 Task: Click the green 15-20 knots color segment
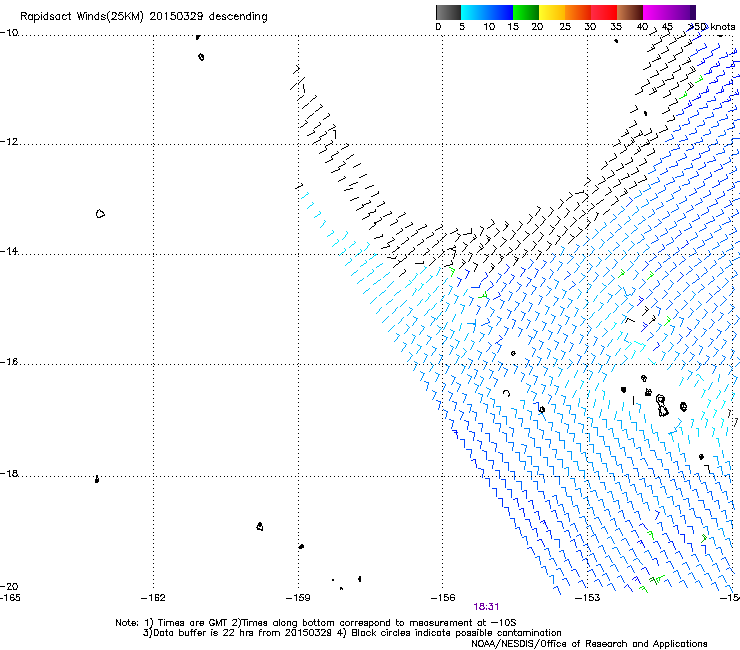526,12
